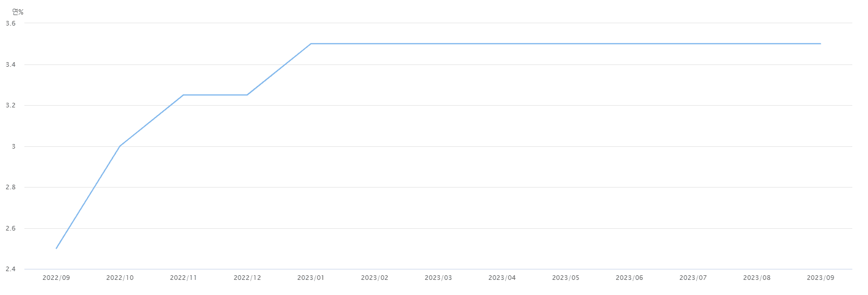Click the line's starting point at 2022/09
Image resolution: width=868 pixels, height=295 pixels.
coord(56,249)
